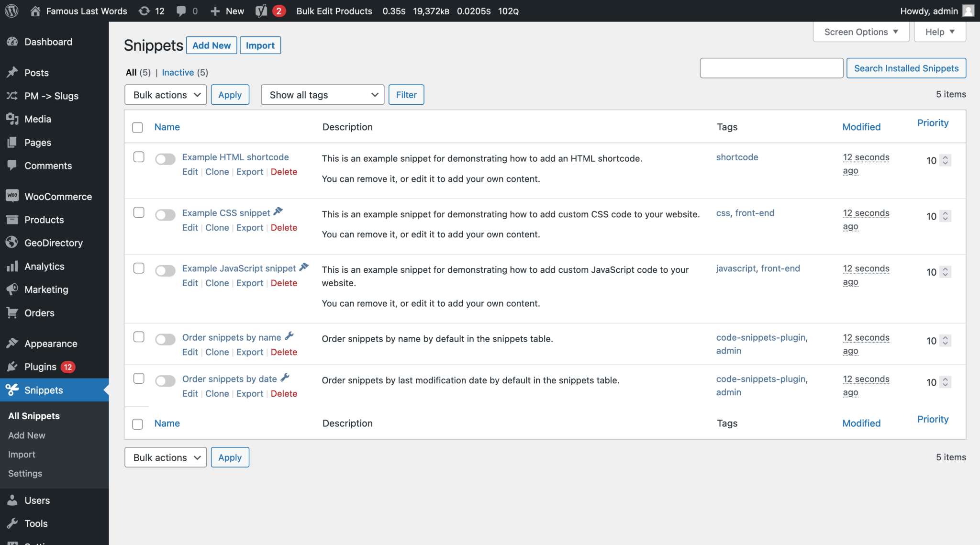Image resolution: width=980 pixels, height=545 pixels.
Task: Expand the Bulk actions dropdown
Action: 165,94
